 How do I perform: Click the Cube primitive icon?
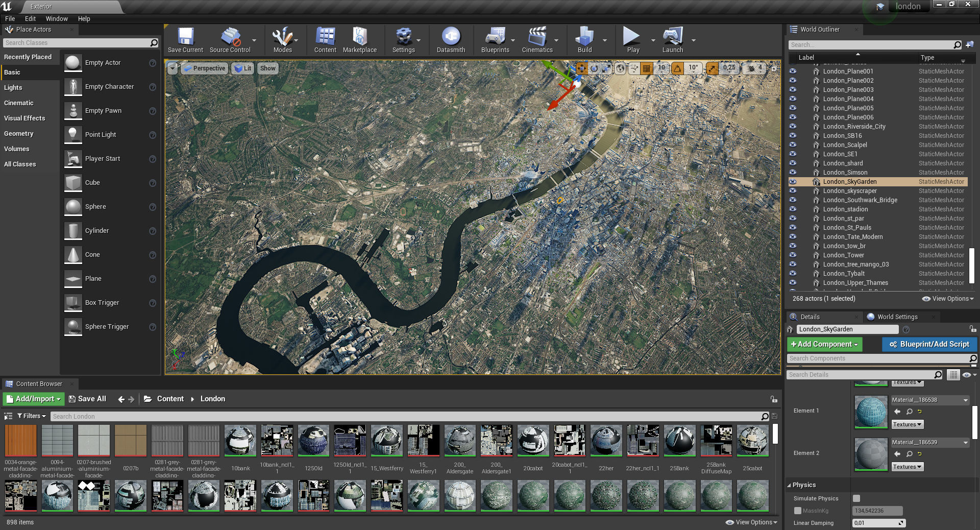tap(73, 183)
